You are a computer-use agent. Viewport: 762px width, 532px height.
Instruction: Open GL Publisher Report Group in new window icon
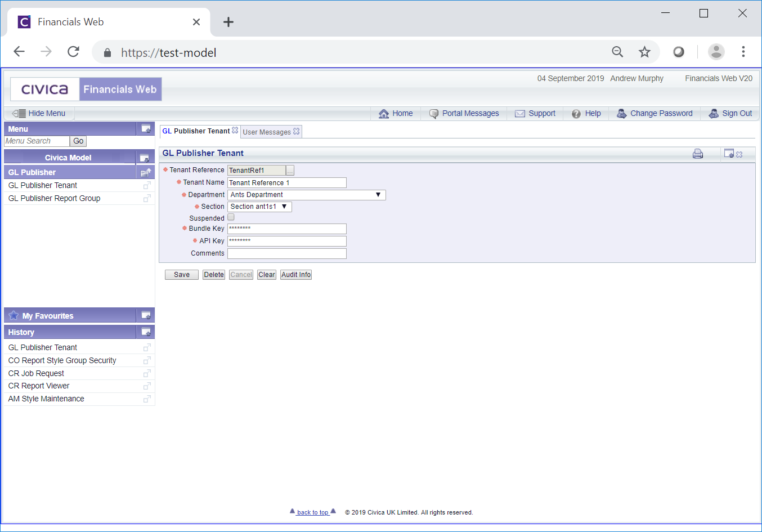point(147,198)
